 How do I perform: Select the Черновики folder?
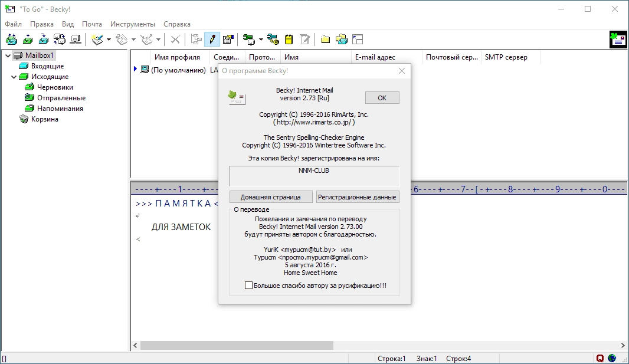point(55,87)
